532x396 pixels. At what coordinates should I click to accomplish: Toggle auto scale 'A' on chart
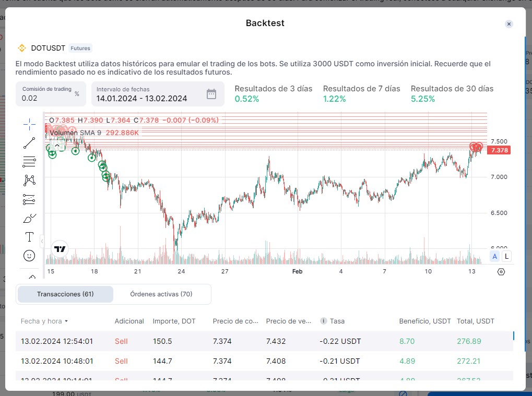[495, 256]
